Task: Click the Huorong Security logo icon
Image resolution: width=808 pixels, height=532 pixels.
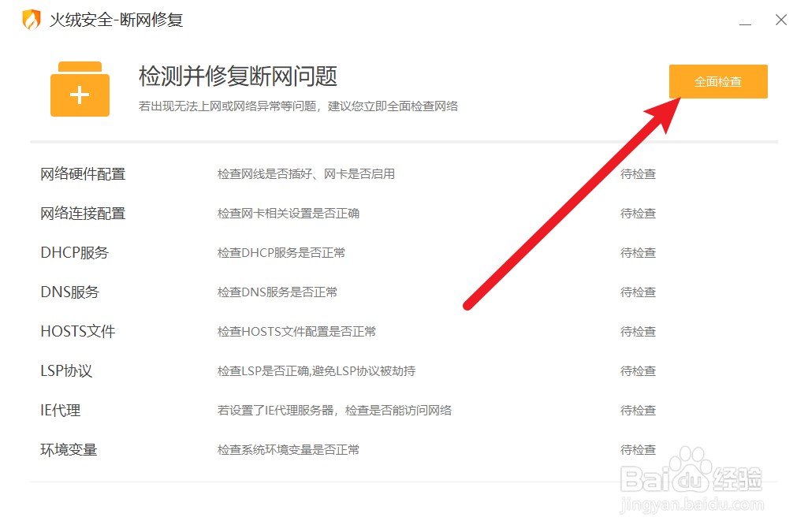Action: [29, 19]
